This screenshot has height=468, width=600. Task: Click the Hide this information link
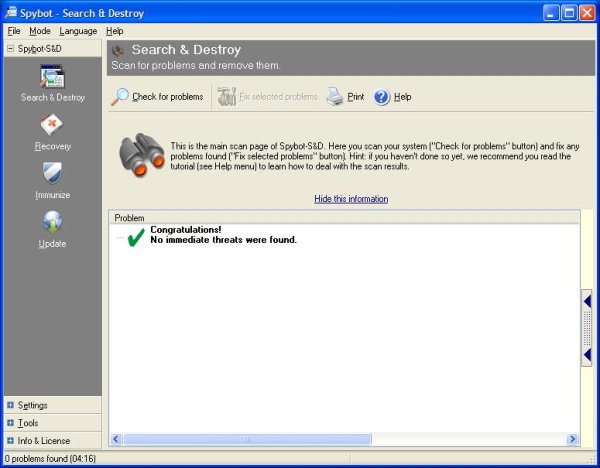point(351,199)
